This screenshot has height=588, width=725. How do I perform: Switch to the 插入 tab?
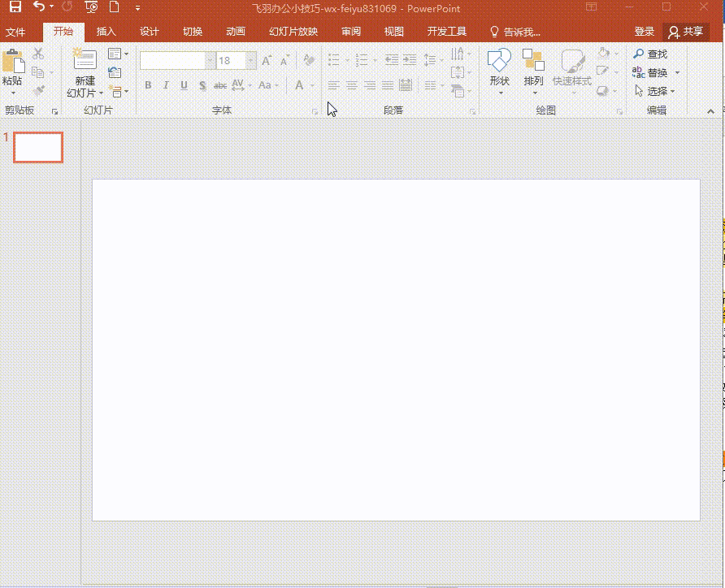(106, 32)
